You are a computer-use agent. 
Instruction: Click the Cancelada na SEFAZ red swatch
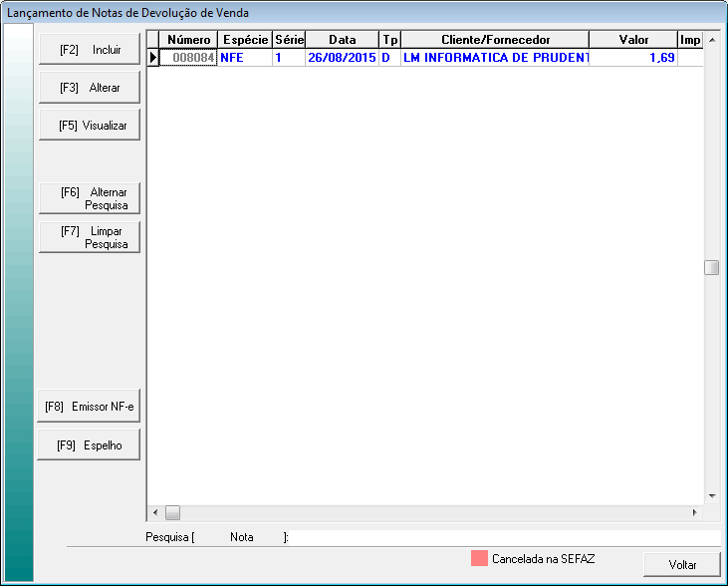pos(479,558)
